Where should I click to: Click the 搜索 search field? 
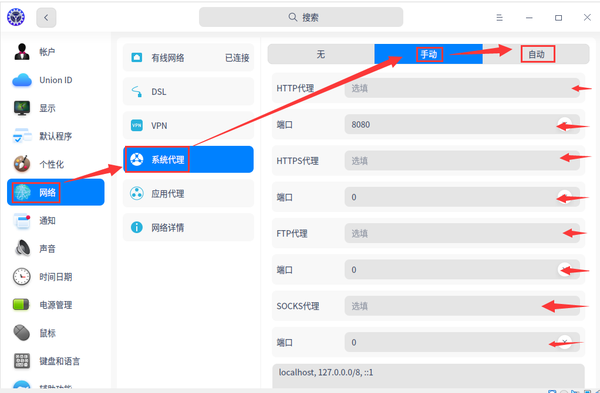pyautogui.click(x=301, y=17)
